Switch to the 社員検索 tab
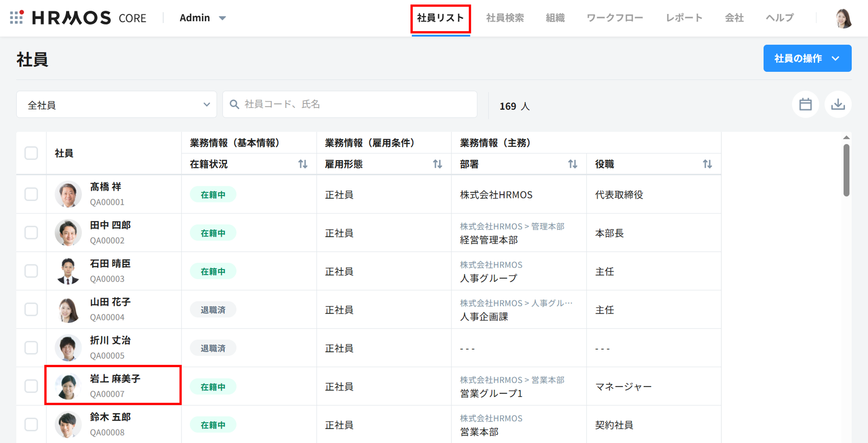868x443 pixels. [505, 18]
